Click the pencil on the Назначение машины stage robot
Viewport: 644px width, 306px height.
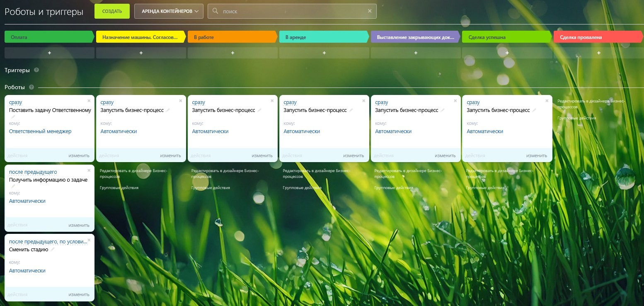click(168, 110)
